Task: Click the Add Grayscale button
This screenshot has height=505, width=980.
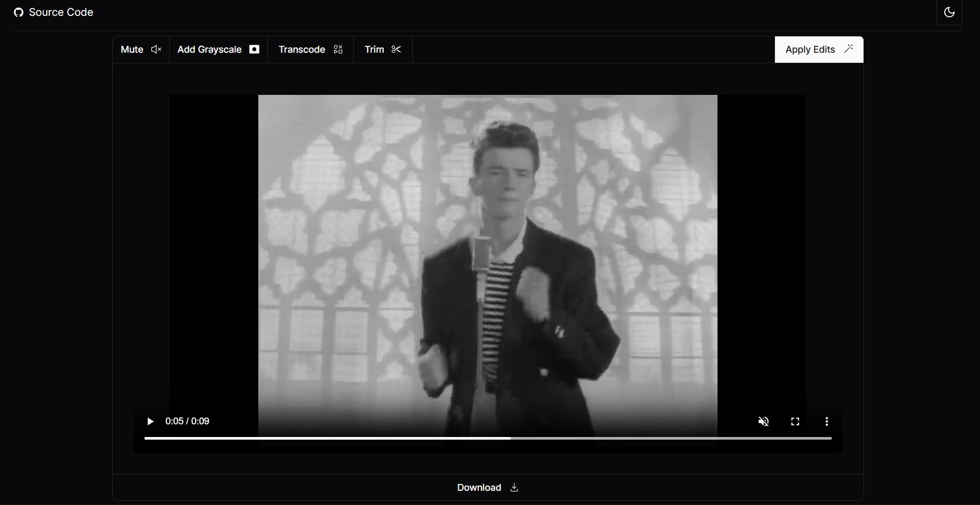Action: (218, 50)
